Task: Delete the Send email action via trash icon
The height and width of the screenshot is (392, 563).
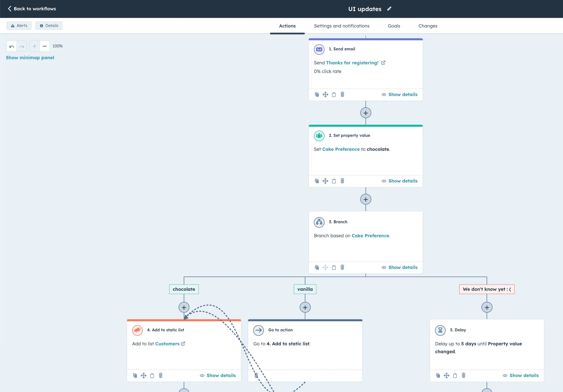Action: pos(342,94)
